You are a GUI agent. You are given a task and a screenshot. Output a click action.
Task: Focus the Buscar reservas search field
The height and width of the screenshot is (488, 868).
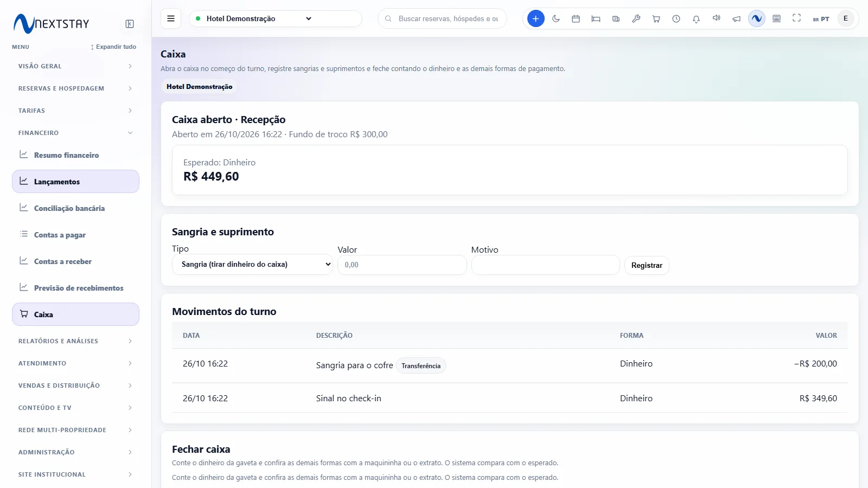442,18
